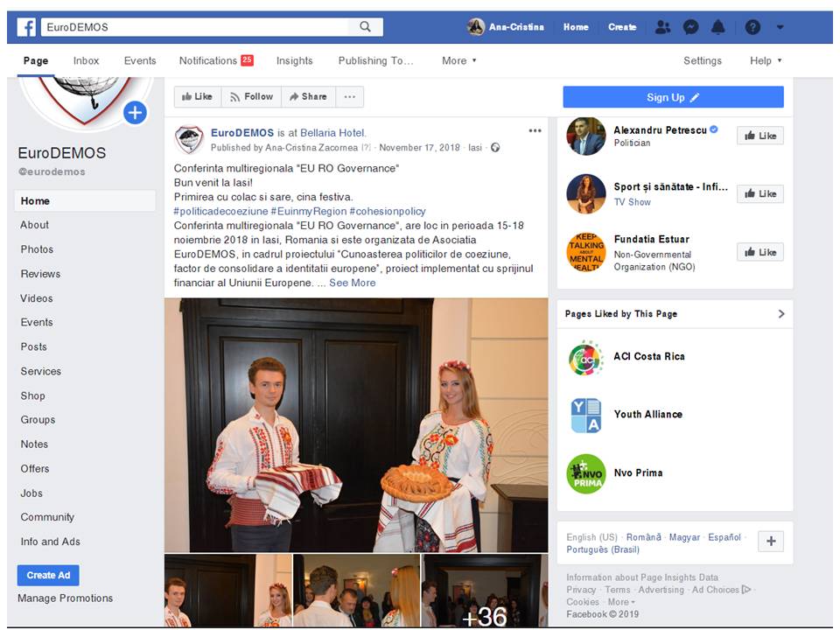Like the Sport și sănătate page
This screenshot has width=840, height=630.
(x=760, y=194)
